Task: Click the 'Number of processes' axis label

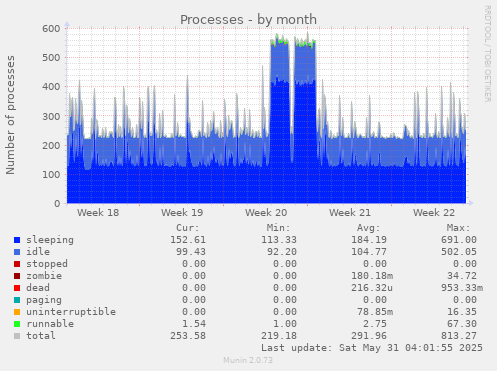Action: [x=10, y=115]
